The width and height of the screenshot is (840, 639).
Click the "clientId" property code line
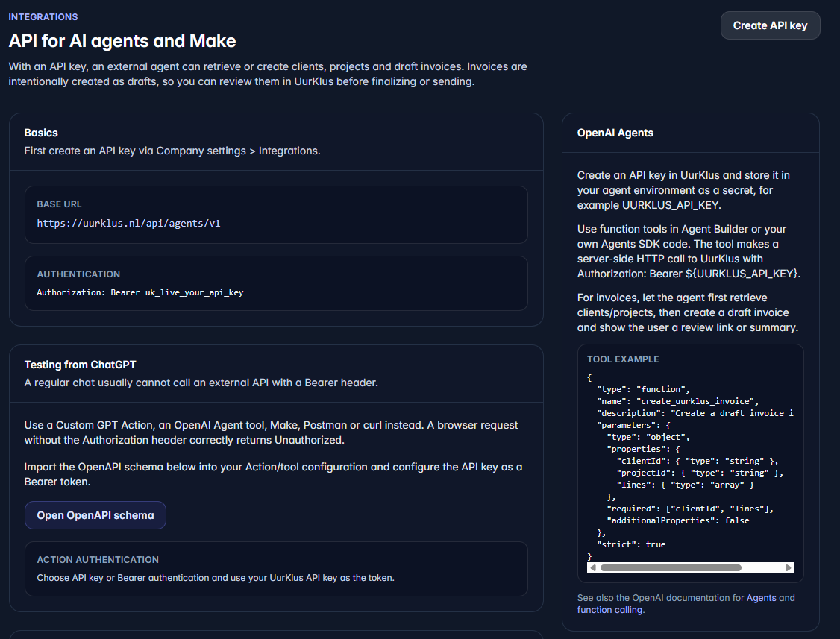(697, 462)
